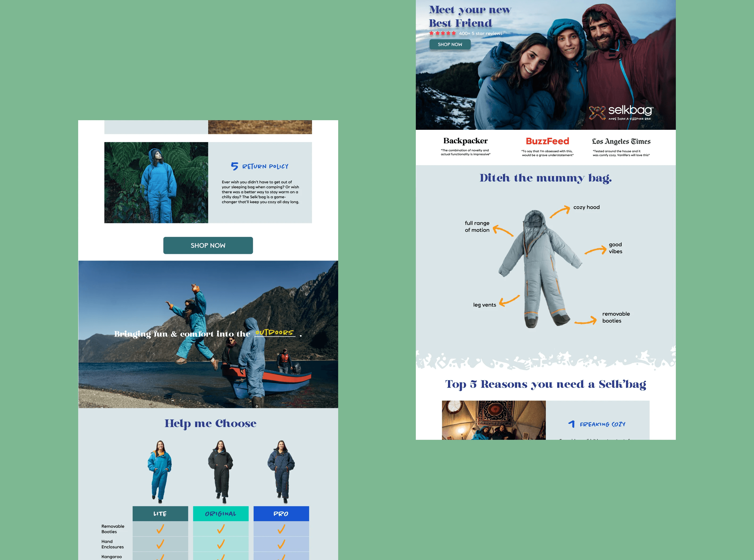Click the Selkbag logo in hero image
The width and height of the screenshot is (754, 560).
621,112
